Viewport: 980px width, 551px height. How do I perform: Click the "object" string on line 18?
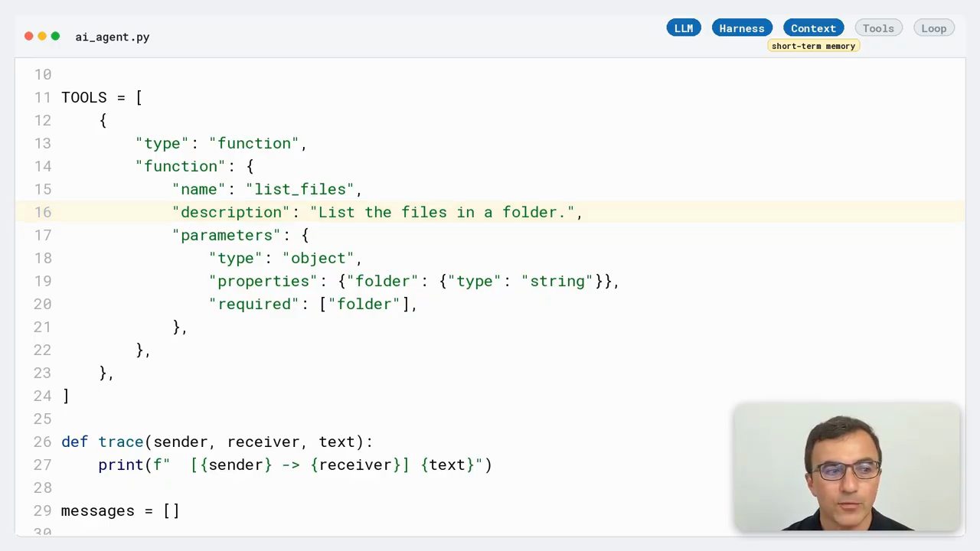(x=318, y=258)
